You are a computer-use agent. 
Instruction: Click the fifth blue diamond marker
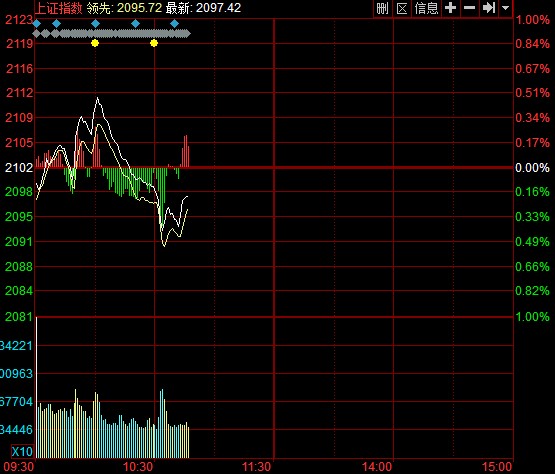174,24
